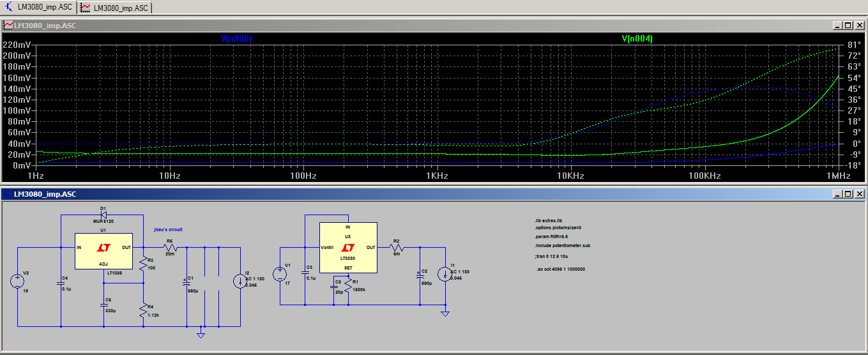The width and height of the screenshot is (868, 355).
Task: Click the plot window title bar
Action: (x=434, y=26)
